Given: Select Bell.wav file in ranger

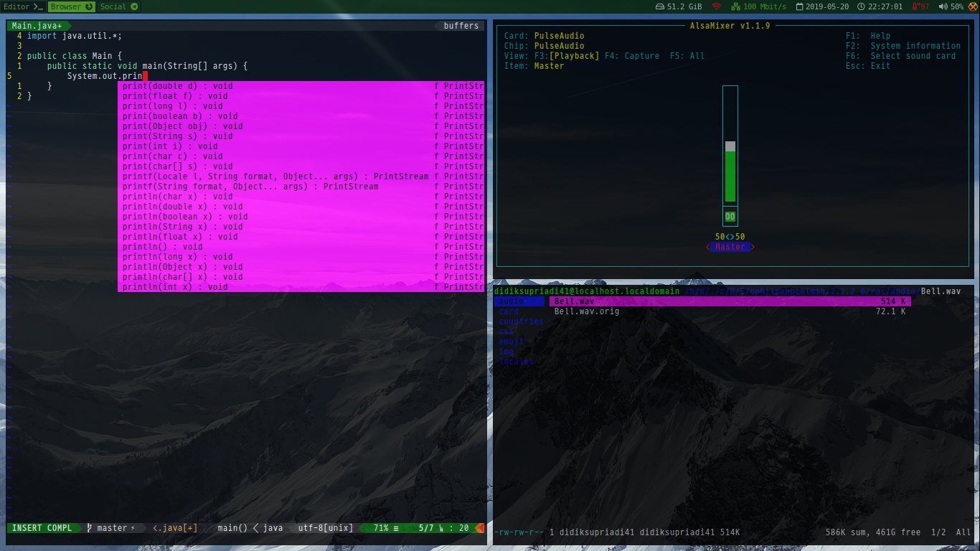Looking at the screenshot, I should click(x=730, y=301).
